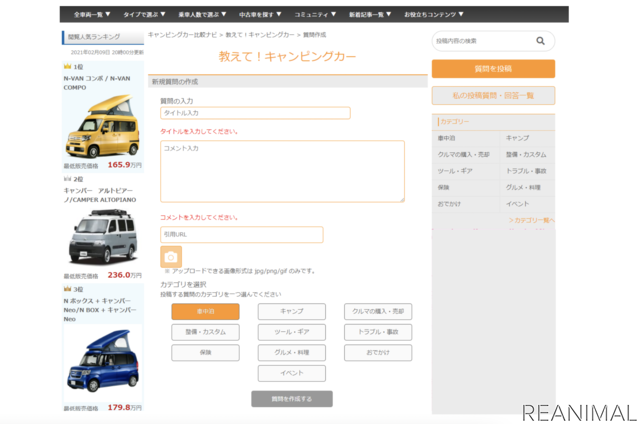Open sidebar category イベント
The image size is (640, 424).
(x=517, y=204)
